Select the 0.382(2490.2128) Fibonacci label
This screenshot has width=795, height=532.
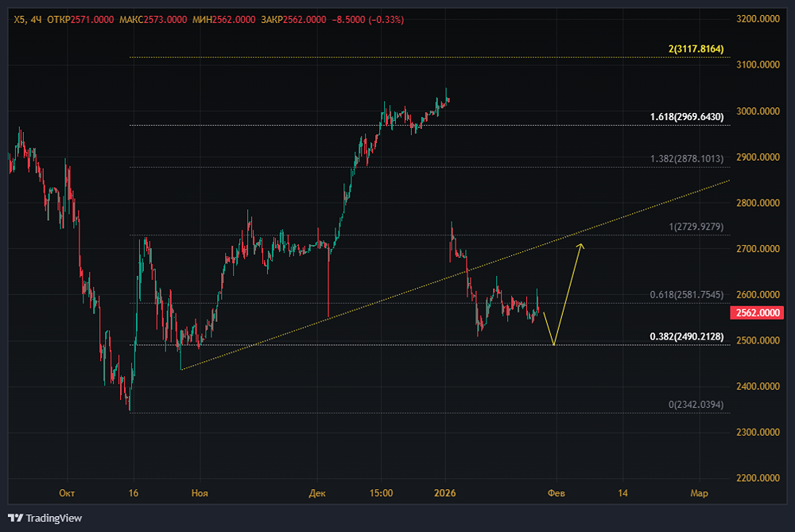pos(687,336)
